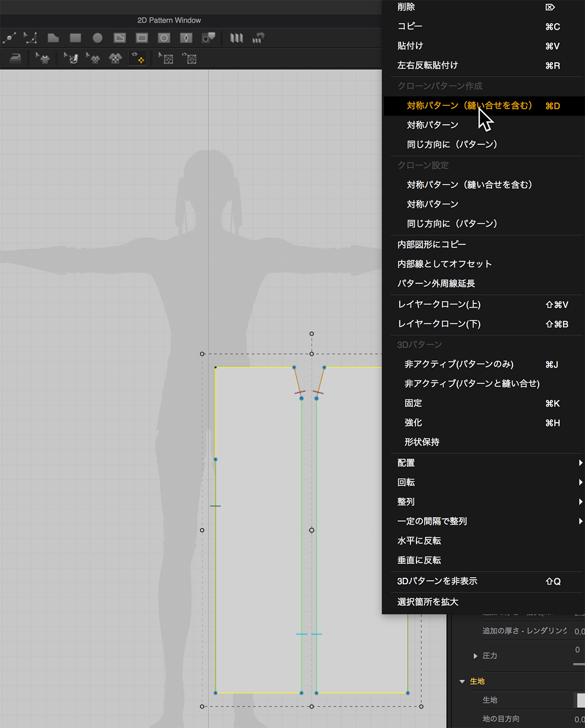Choose 左右反転貼付け from context menu

tap(428, 65)
